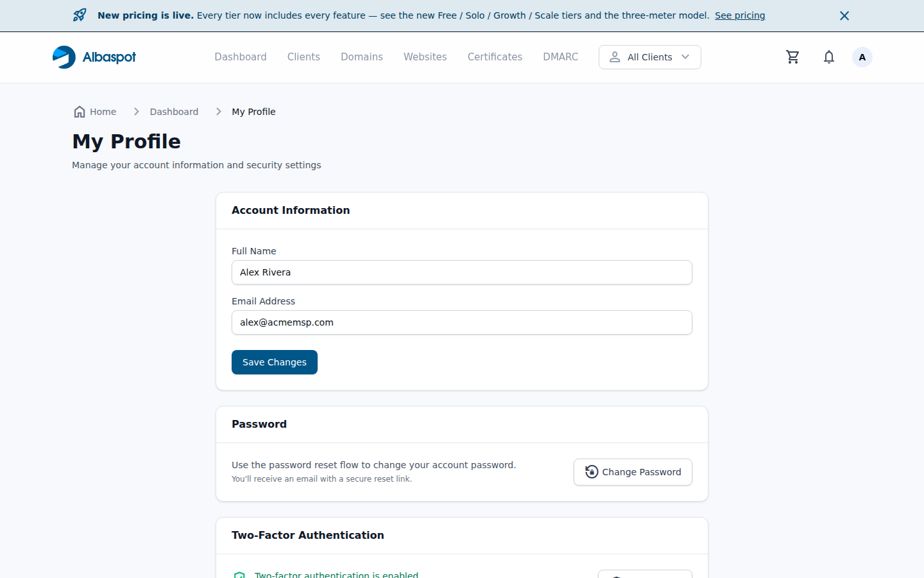Open the shopping cart icon
The width and height of the screenshot is (924, 578).
coord(792,57)
